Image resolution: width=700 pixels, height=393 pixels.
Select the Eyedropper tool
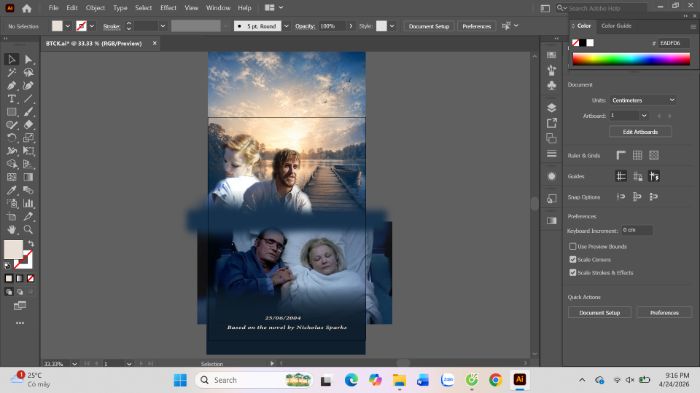point(12,190)
